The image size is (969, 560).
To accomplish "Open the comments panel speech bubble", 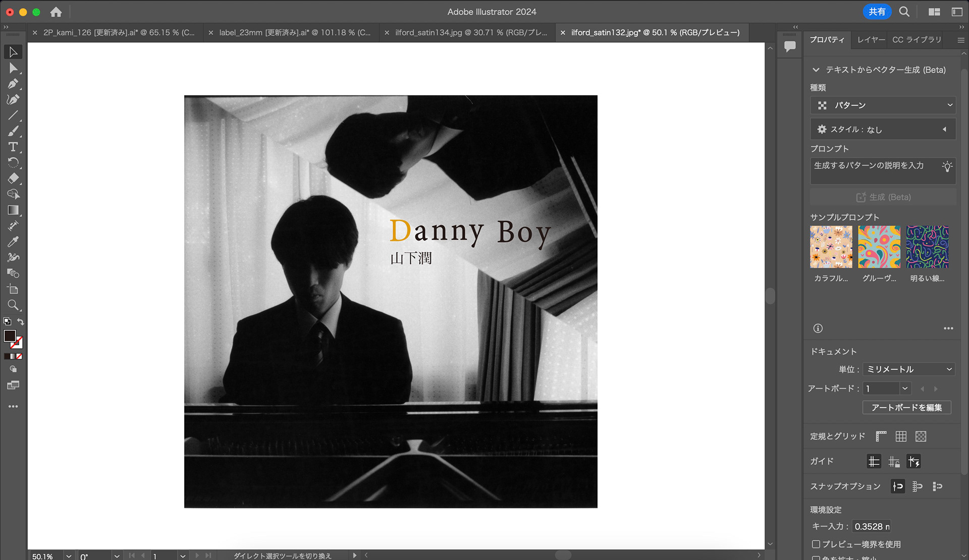I will pos(790,46).
